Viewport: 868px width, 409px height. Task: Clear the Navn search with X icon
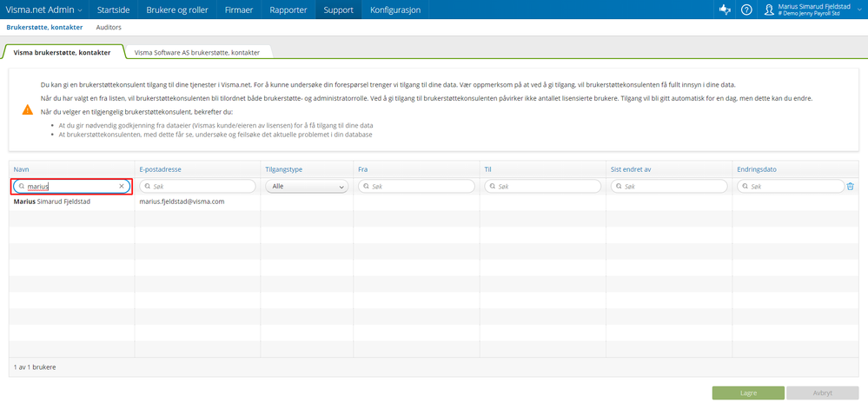122,187
